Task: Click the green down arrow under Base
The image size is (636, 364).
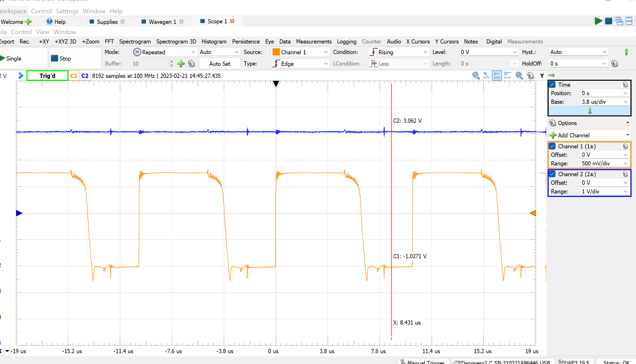Action: [x=590, y=111]
